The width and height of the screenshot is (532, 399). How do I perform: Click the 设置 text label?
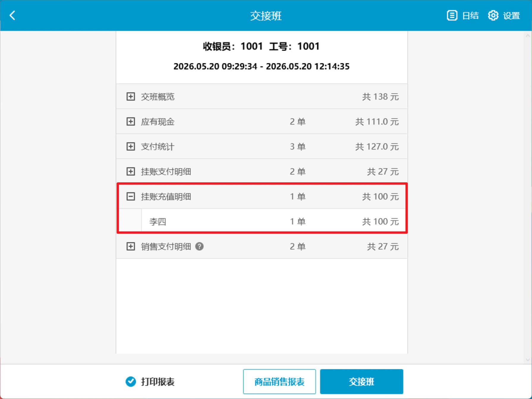[x=511, y=15]
